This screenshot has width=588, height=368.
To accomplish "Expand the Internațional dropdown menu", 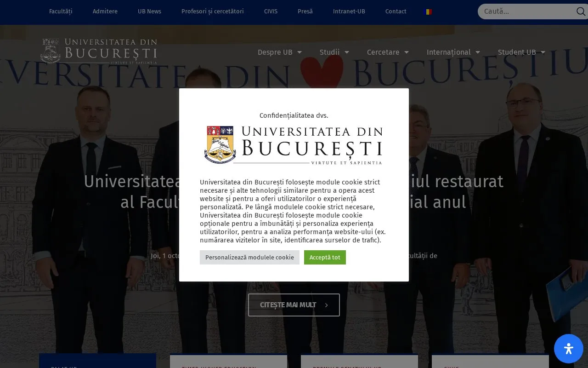I will coord(453,52).
